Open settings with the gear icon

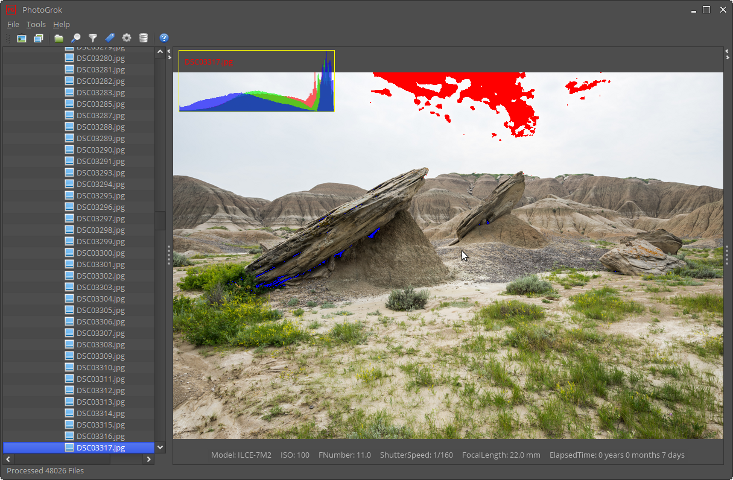[x=127, y=38]
